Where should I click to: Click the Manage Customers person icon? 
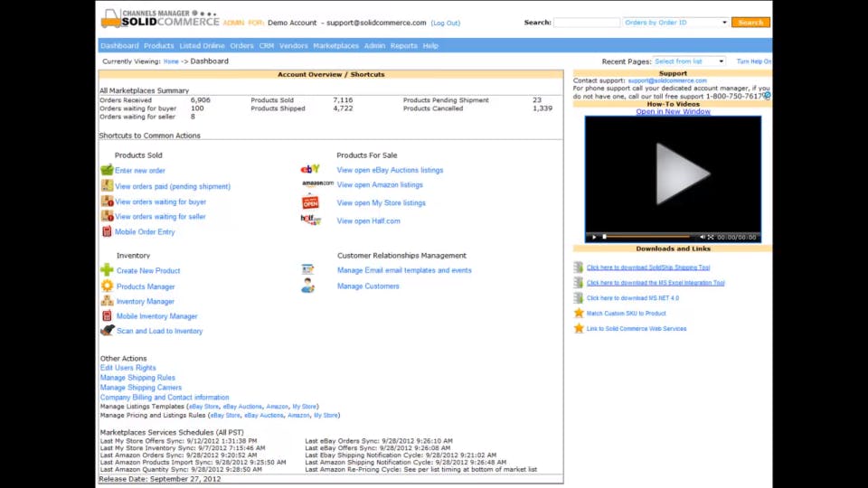(307, 286)
